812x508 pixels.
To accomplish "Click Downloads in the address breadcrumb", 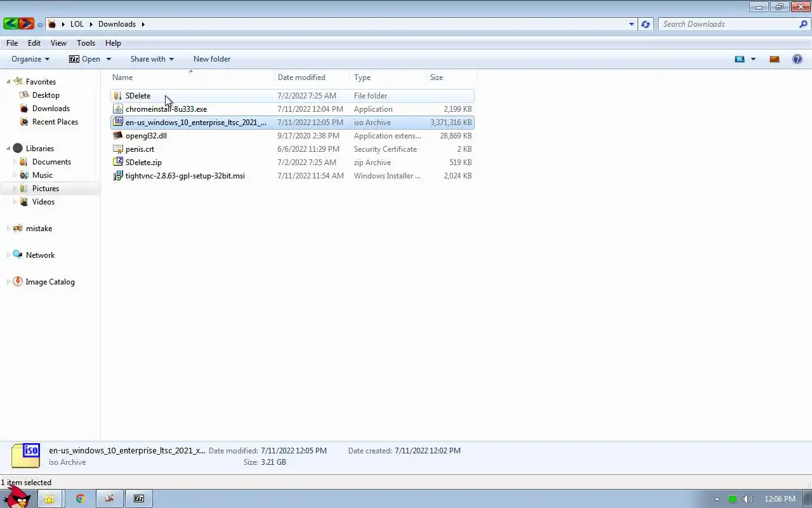I will click(x=117, y=24).
